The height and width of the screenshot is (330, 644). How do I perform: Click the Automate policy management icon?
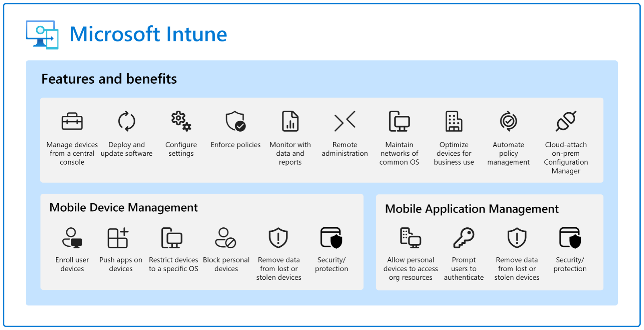509,121
